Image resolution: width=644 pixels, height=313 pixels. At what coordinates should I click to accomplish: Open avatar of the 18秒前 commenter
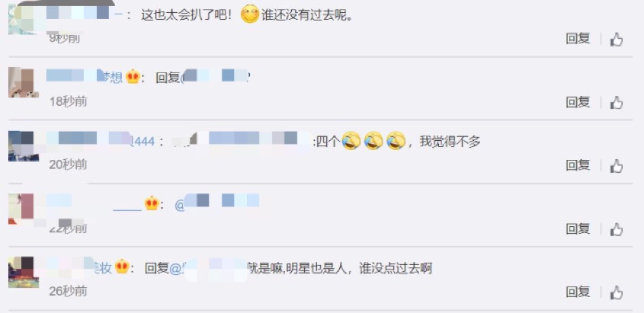pyautogui.click(x=24, y=83)
